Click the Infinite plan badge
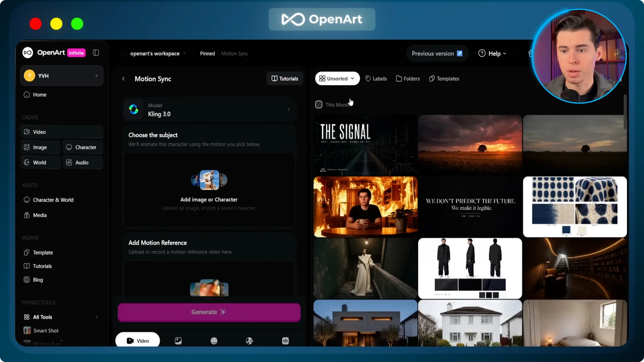This screenshot has width=644, height=362. pyautogui.click(x=76, y=53)
